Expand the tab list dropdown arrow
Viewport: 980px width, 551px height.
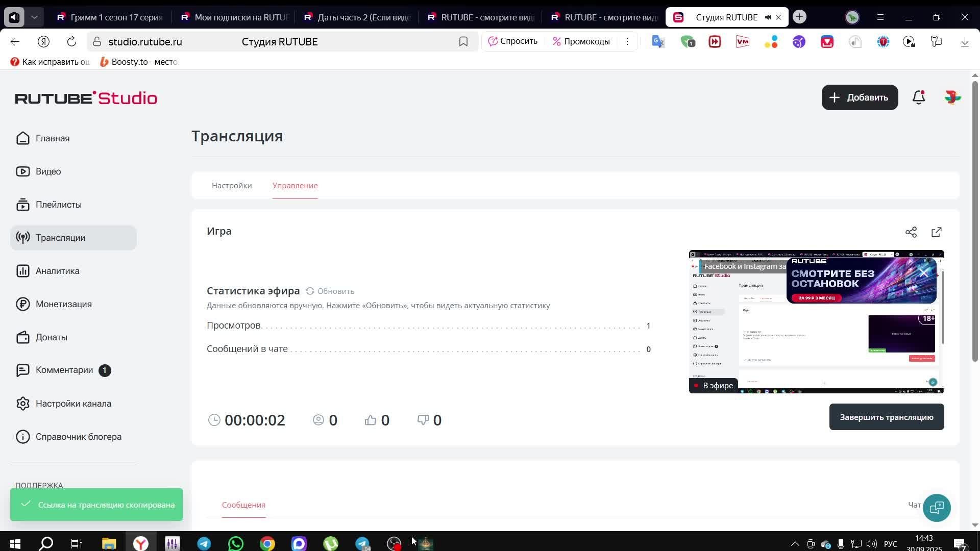pyautogui.click(x=34, y=17)
